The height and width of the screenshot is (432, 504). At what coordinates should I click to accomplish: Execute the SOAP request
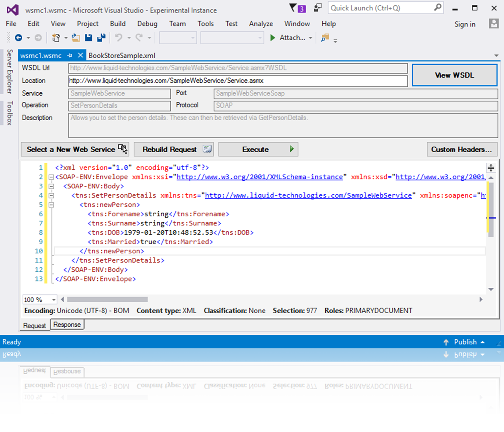coord(258,149)
